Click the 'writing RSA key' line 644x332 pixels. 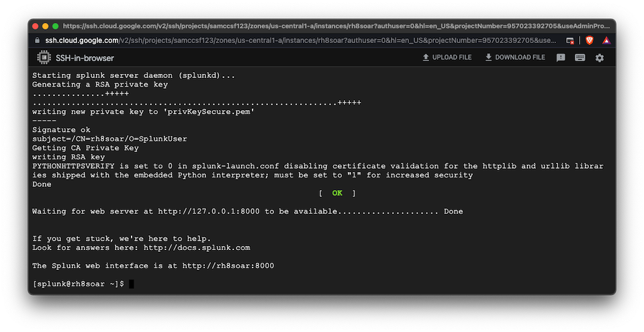(68, 157)
